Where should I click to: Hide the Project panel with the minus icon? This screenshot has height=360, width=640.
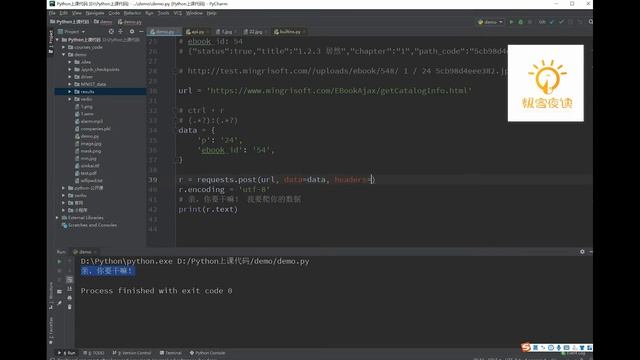pyautogui.click(x=141, y=31)
